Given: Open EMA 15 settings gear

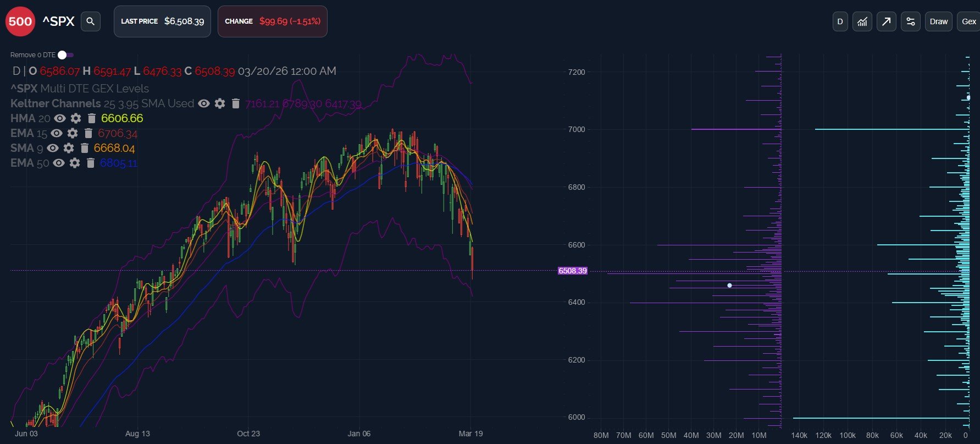Looking at the screenshot, I should coord(73,133).
